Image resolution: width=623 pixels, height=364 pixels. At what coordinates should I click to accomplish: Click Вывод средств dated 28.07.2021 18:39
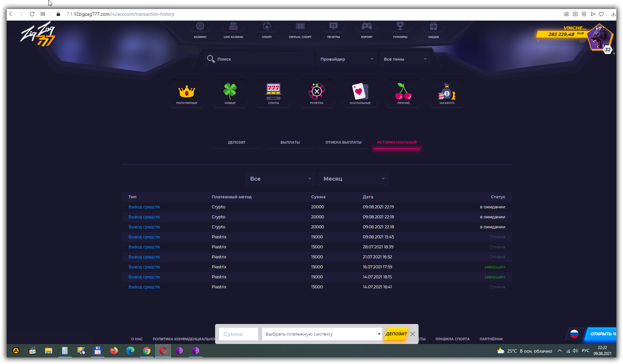[x=144, y=247]
